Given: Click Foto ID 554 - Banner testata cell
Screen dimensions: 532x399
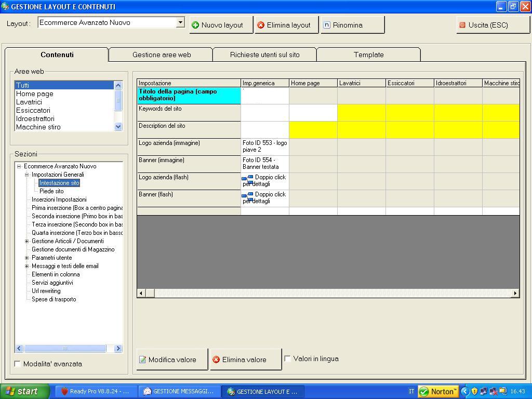Looking at the screenshot, I should [x=264, y=164].
